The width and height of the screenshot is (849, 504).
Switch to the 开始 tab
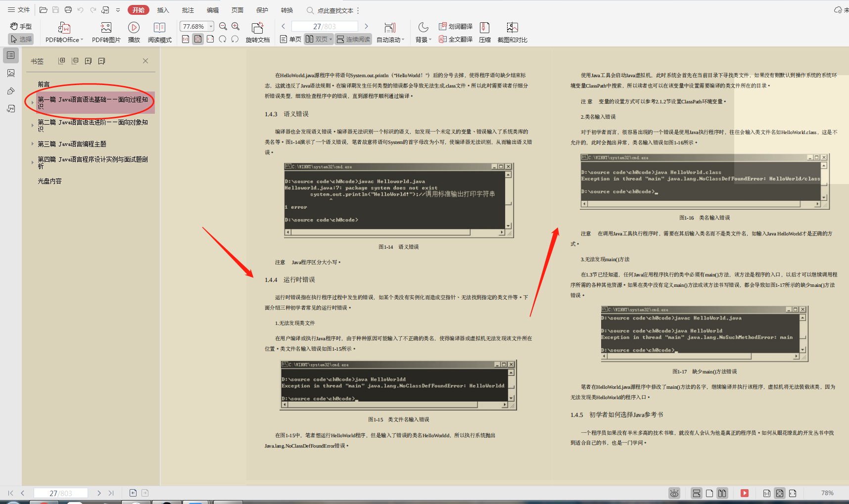click(x=139, y=10)
